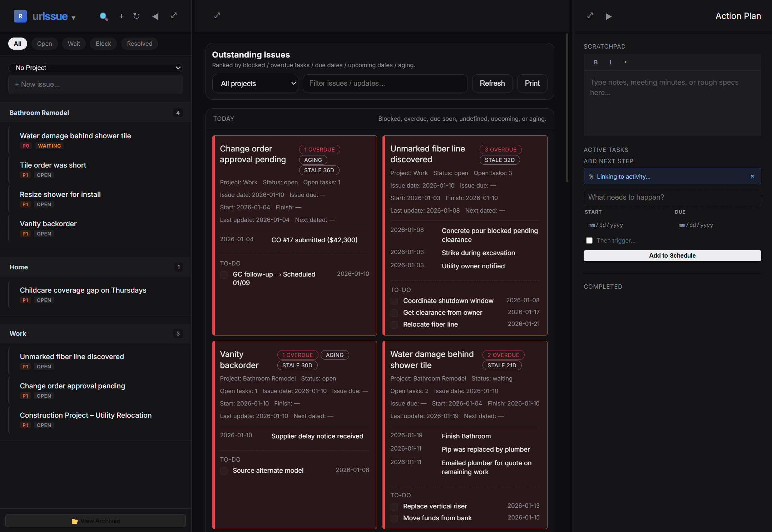Click Bold formatting icon in scratchpad

pyautogui.click(x=595, y=62)
